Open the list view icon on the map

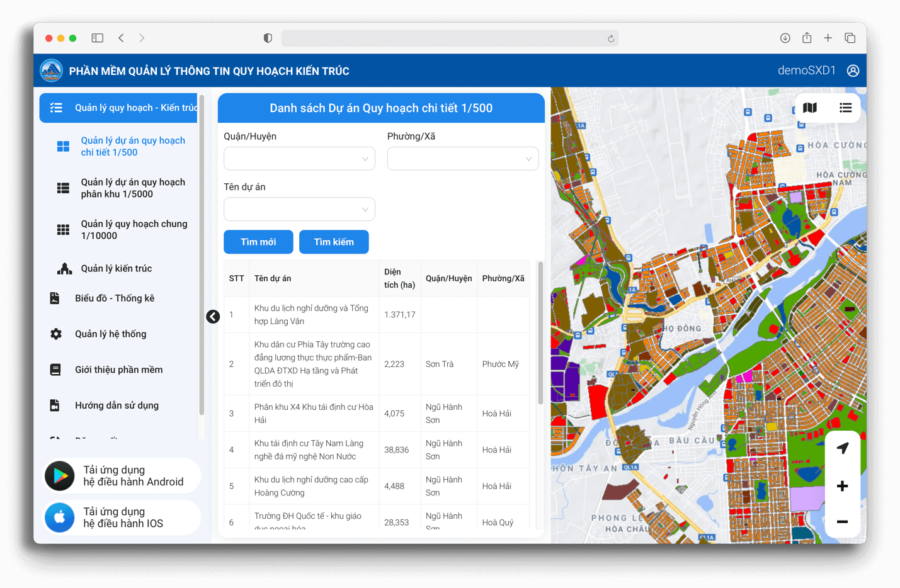click(845, 108)
